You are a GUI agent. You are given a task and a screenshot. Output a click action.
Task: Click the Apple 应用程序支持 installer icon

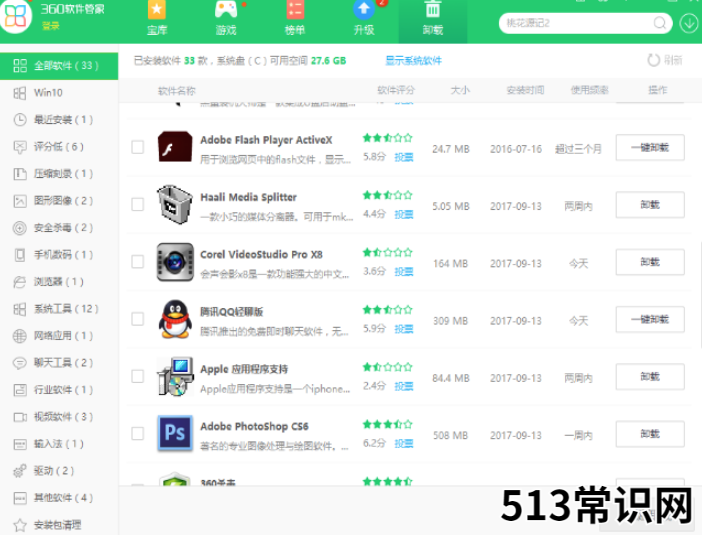click(175, 376)
